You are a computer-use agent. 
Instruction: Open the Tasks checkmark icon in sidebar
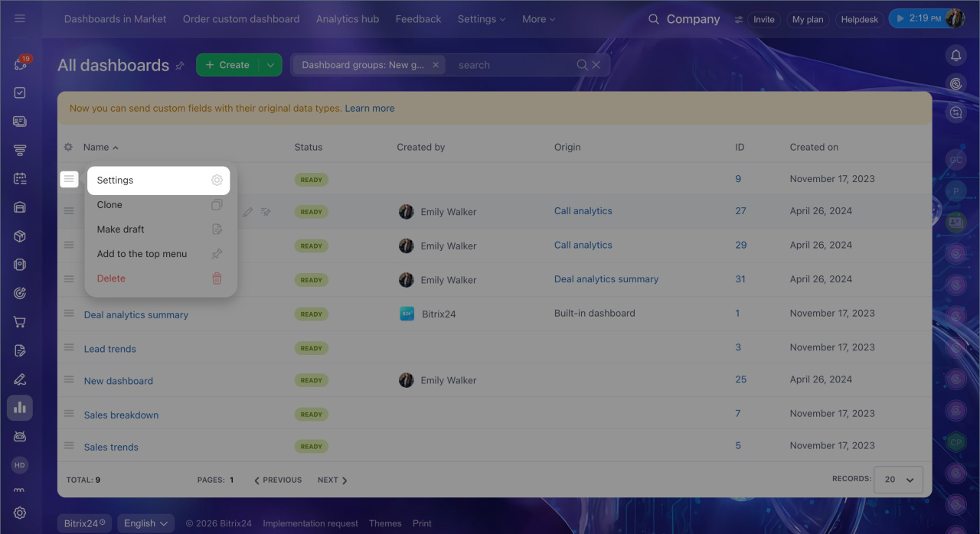20,93
